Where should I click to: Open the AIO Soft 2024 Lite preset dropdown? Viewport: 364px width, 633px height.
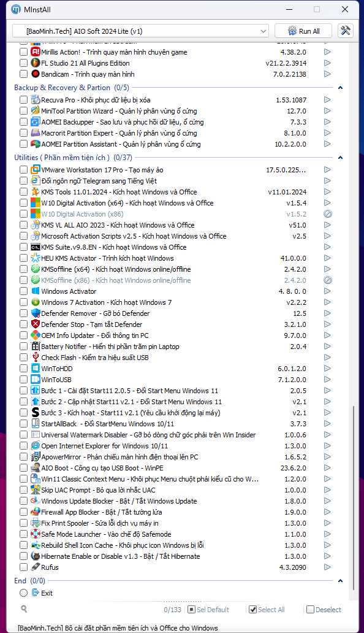point(141,31)
